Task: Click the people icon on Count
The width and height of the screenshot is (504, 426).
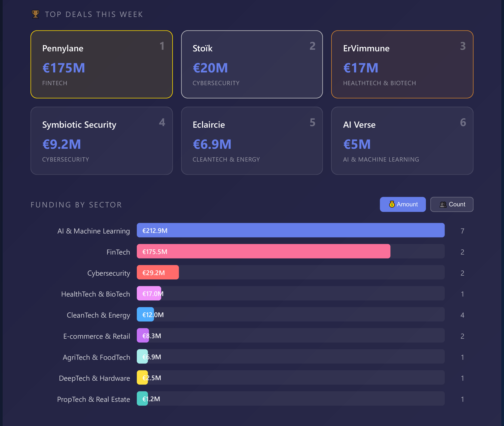Action: pyautogui.click(x=443, y=205)
